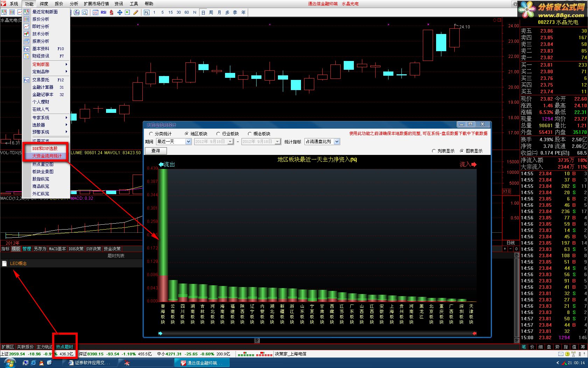Click the 管理 template button

[27, 248]
